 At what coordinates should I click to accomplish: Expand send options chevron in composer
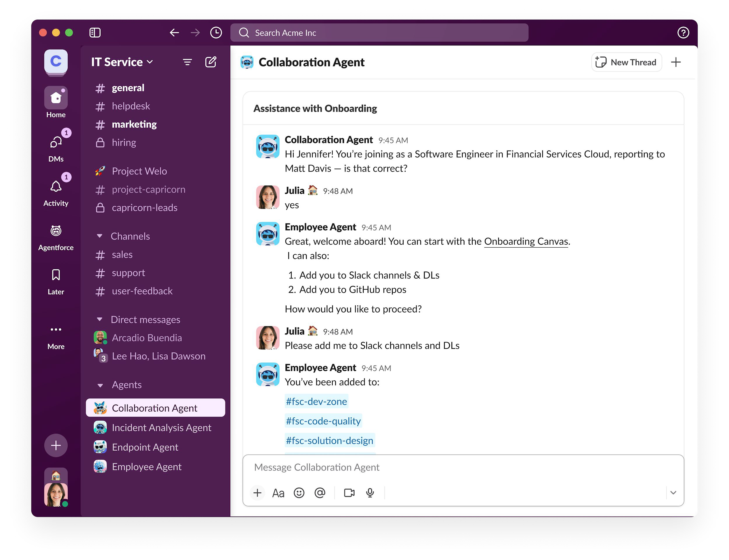click(673, 493)
